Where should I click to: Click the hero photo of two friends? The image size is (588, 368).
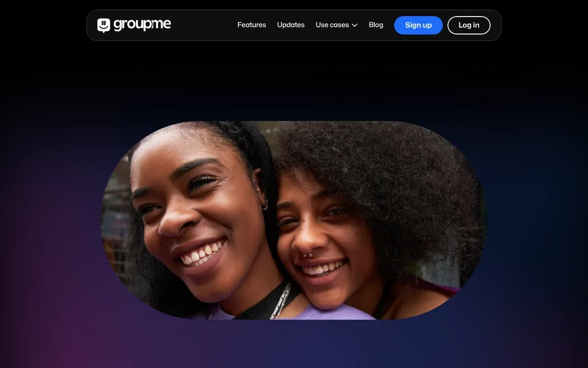coord(294,220)
